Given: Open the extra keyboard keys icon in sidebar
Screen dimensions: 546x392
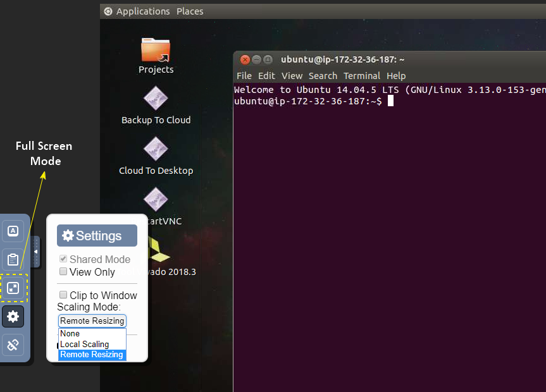Looking at the screenshot, I should pos(13,231).
